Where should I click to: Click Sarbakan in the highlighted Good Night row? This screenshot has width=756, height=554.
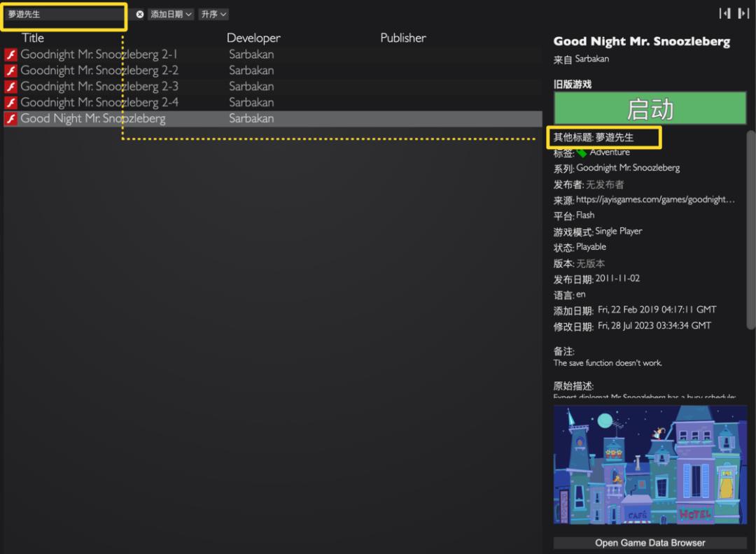click(x=251, y=118)
